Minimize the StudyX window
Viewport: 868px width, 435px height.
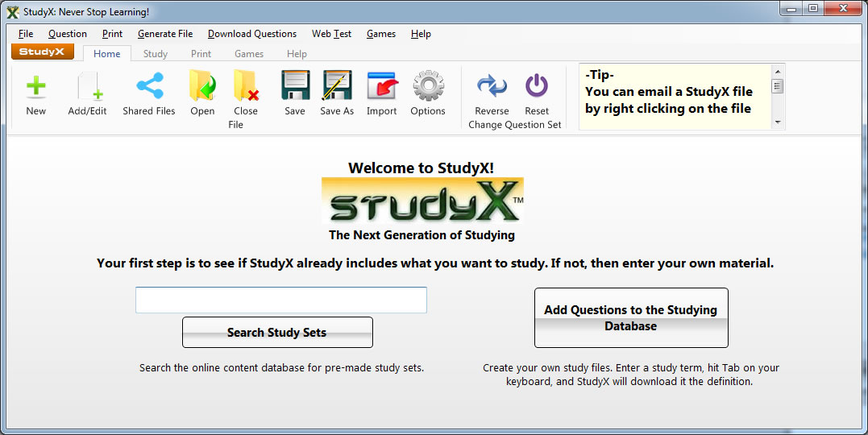point(791,8)
